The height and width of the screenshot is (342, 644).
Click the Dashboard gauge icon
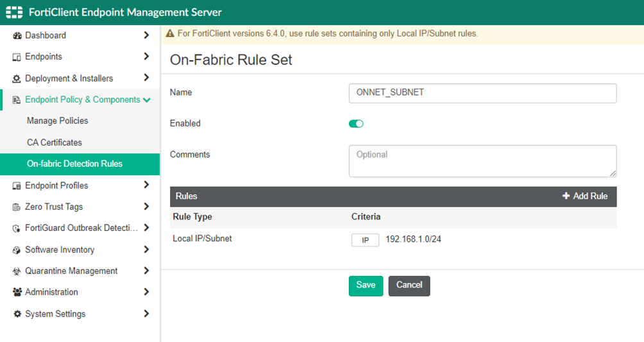coord(17,36)
